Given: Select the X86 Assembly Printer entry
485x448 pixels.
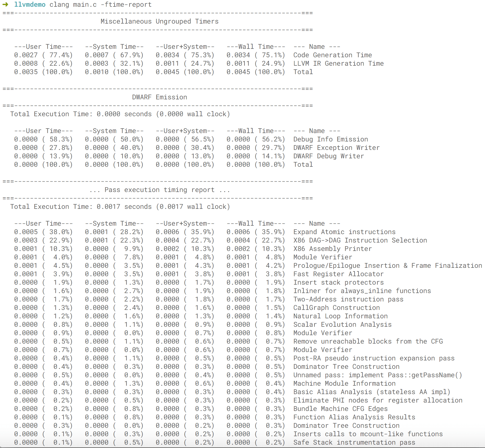Looking at the screenshot, I should pos(332,249).
